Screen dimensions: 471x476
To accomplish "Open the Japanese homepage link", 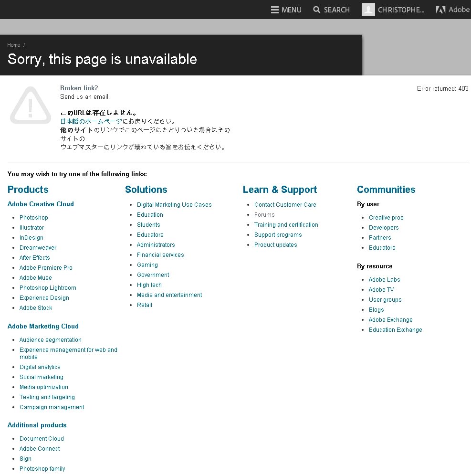I will (91, 121).
